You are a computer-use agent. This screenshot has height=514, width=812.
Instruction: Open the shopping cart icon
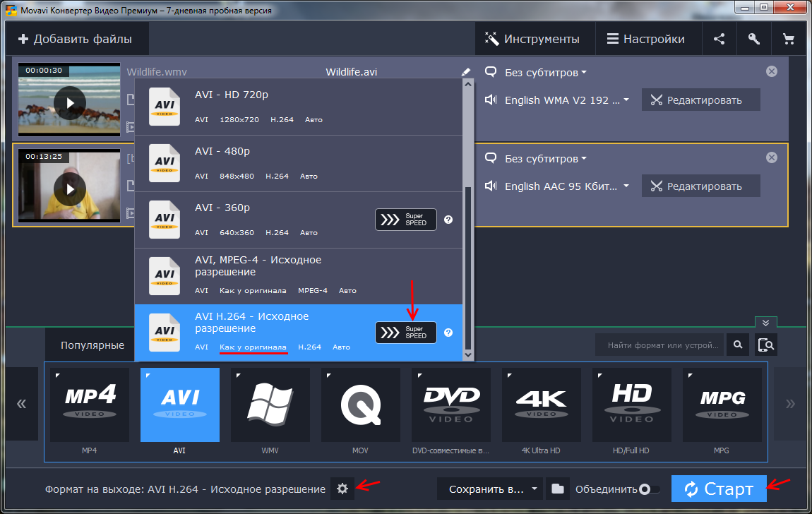click(788, 39)
